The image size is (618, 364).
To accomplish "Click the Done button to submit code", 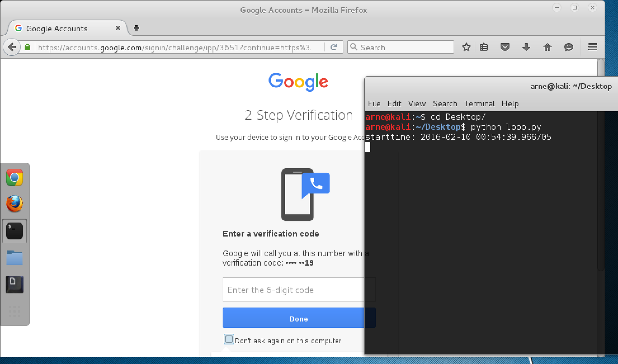I will tap(299, 318).
